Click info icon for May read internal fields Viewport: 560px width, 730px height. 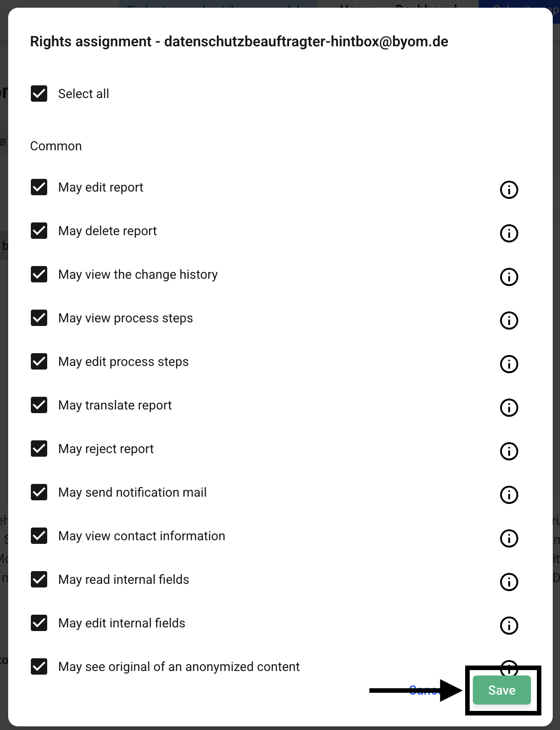509,582
